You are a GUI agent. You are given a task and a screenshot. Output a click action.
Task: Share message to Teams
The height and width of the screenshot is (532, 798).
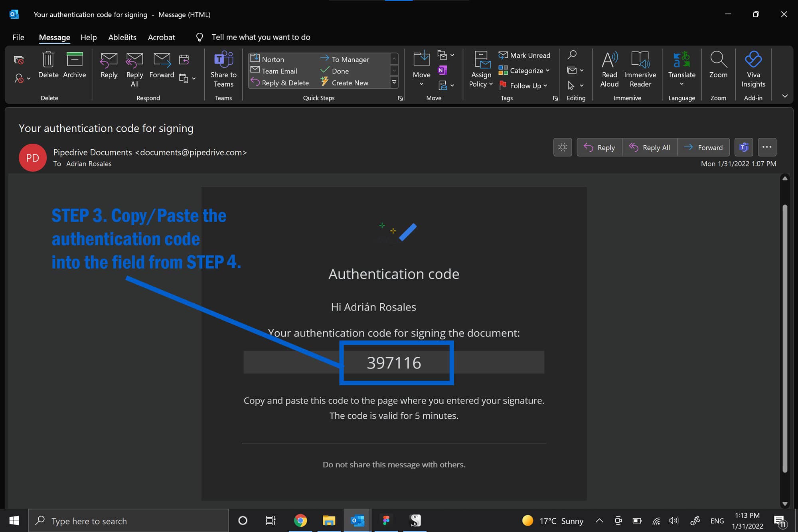coord(223,69)
